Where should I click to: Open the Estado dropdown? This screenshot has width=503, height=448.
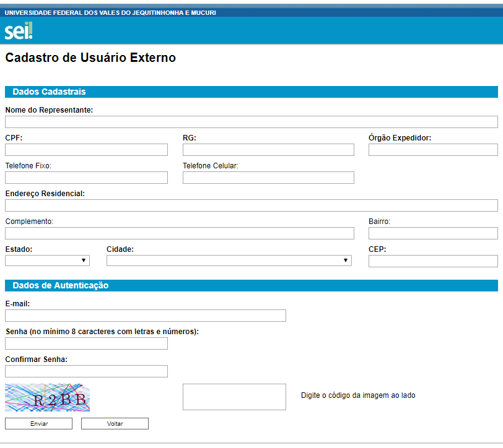coord(47,261)
